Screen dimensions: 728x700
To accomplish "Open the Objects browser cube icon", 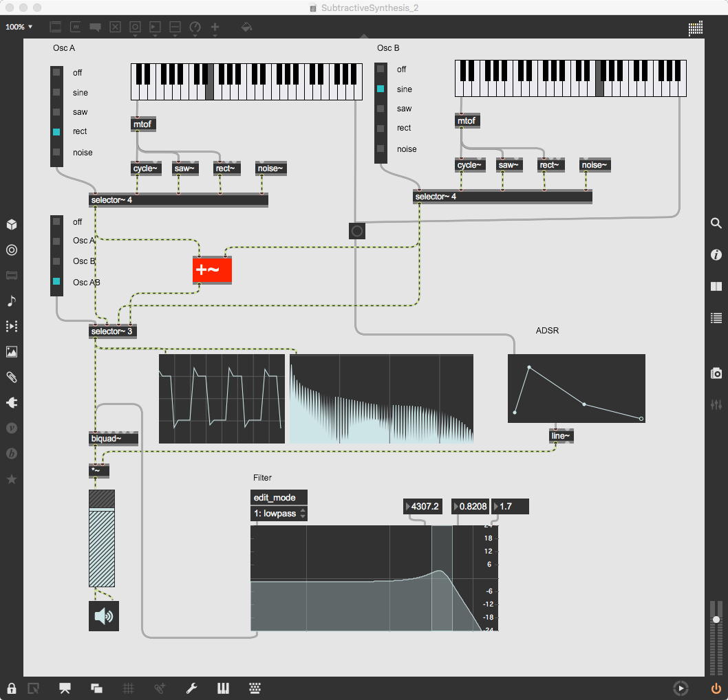I will [12, 225].
